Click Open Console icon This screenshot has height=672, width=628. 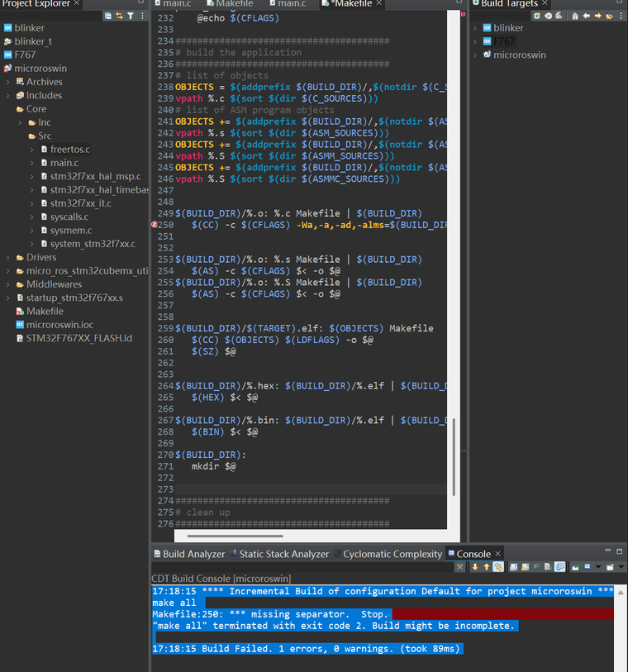610,567
